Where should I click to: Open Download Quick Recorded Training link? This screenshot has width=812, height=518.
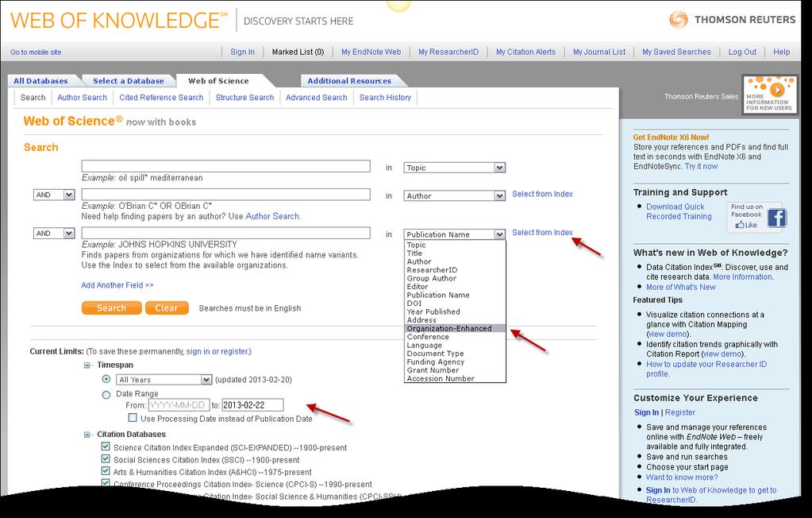click(x=679, y=211)
